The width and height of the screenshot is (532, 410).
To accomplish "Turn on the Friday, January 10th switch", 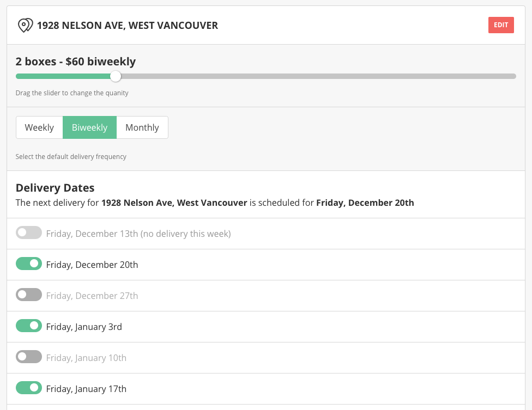I will (29, 357).
